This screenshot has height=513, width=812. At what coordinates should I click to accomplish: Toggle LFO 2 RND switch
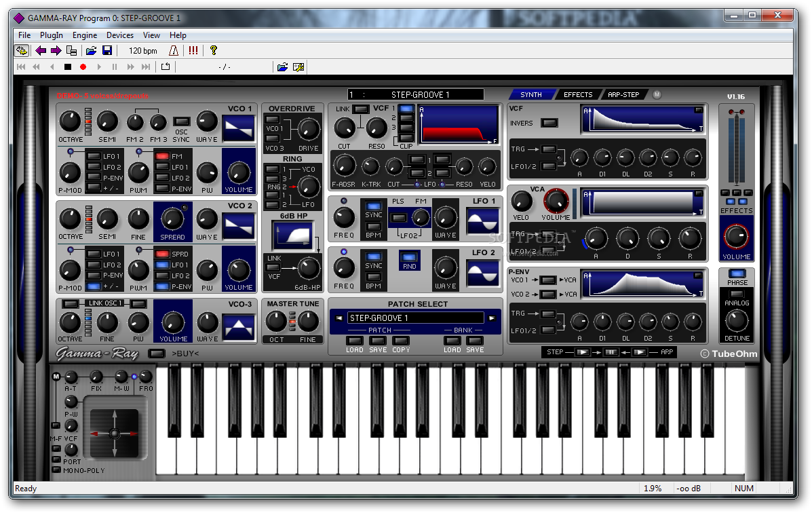click(409, 258)
